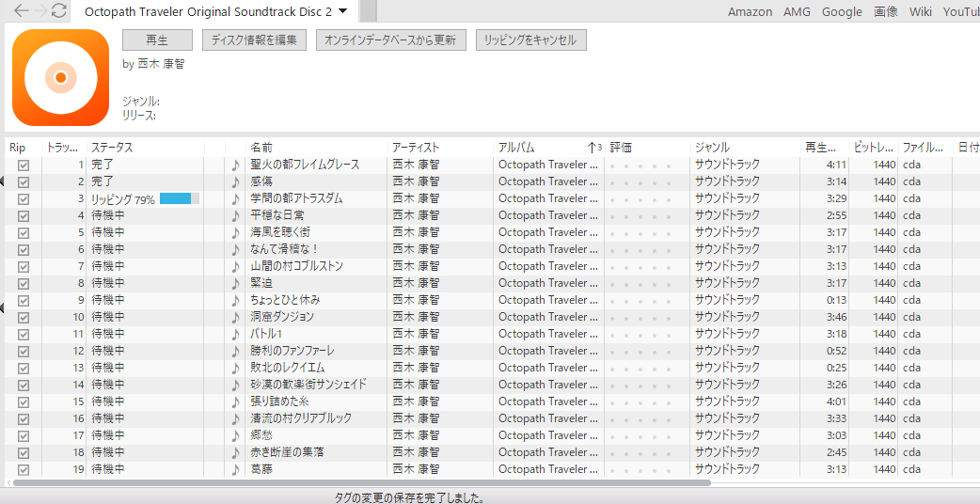Uncheck Rip checkbox for track 2
980x504 pixels.
click(x=24, y=182)
